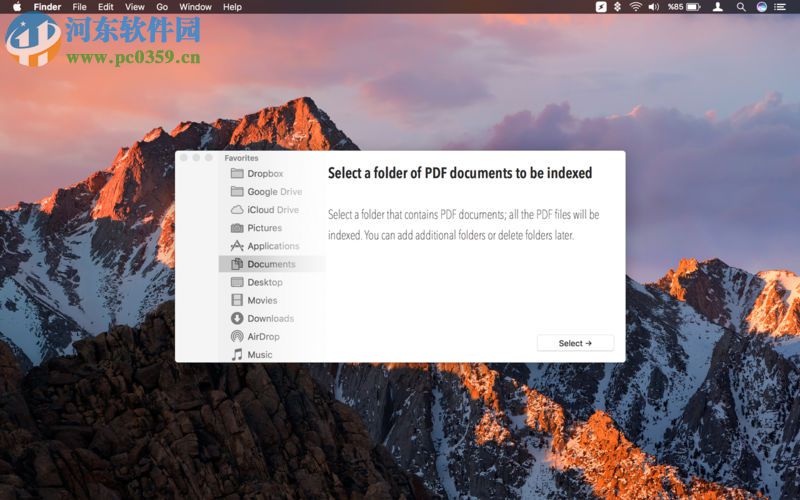The width and height of the screenshot is (800, 500).
Task: Click the Google Drive folder icon
Action: coord(237,191)
